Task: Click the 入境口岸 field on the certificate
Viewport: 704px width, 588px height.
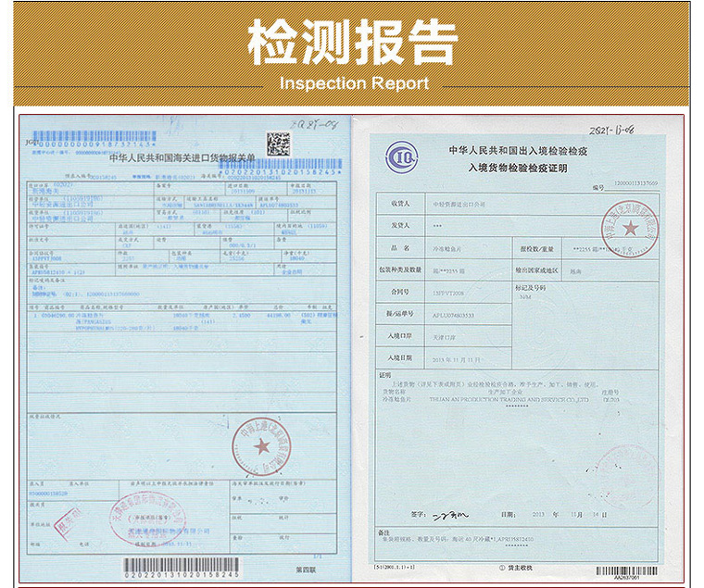Action: pos(399,337)
